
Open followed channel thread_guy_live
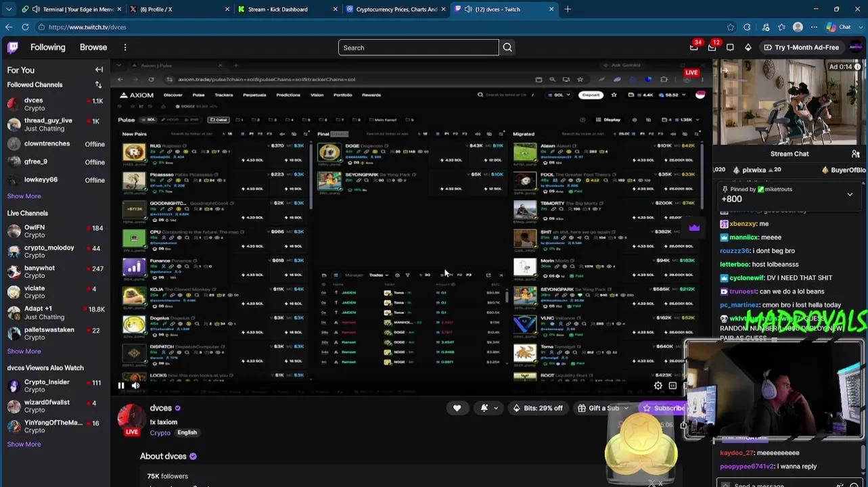coord(55,124)
